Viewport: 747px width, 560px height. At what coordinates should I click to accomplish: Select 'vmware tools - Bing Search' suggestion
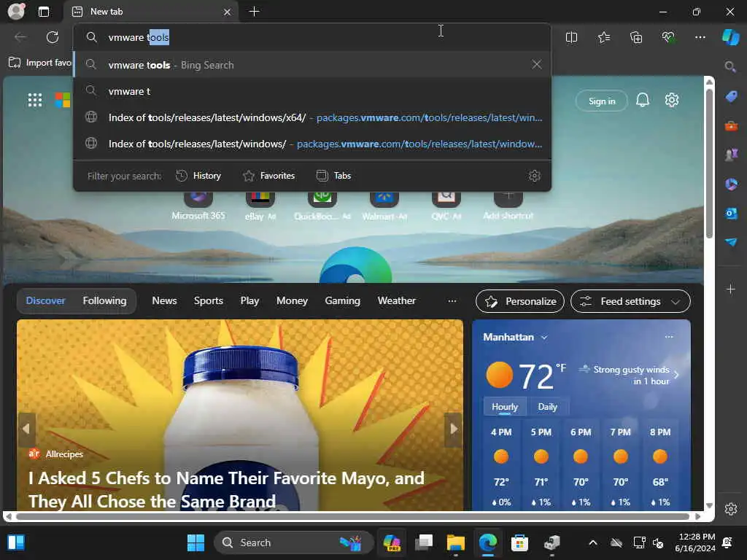click(x=312, y=65)
